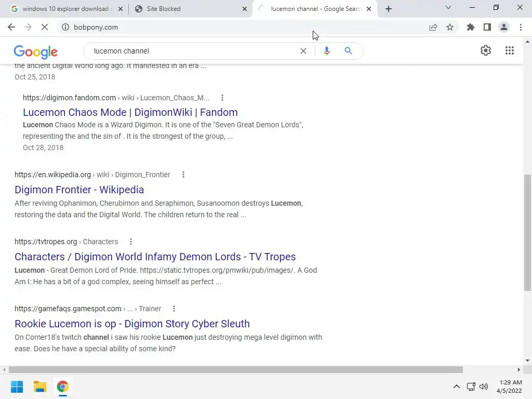Close the windows 10 explorer download tab
The width and height of the screenshot is (532, 399).
(121, 9)
